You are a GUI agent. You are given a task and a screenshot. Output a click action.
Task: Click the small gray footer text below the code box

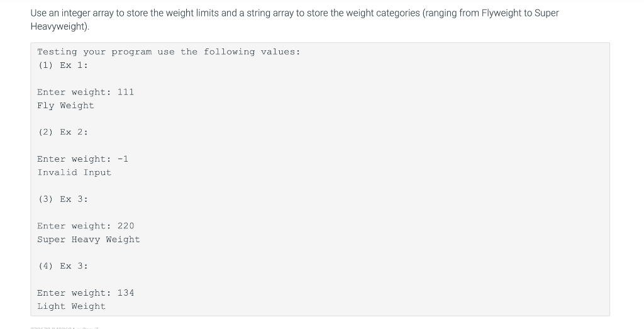point(65,328)
